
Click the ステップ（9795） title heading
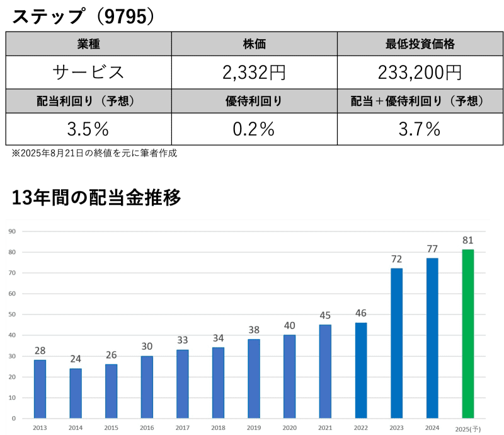[83, 16]
